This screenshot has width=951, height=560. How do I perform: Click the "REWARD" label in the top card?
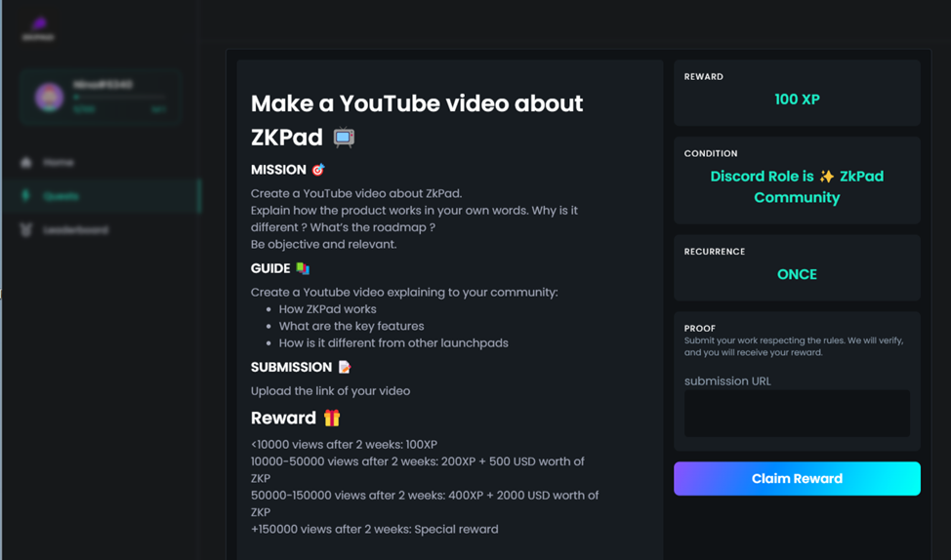tap(704, 76)
